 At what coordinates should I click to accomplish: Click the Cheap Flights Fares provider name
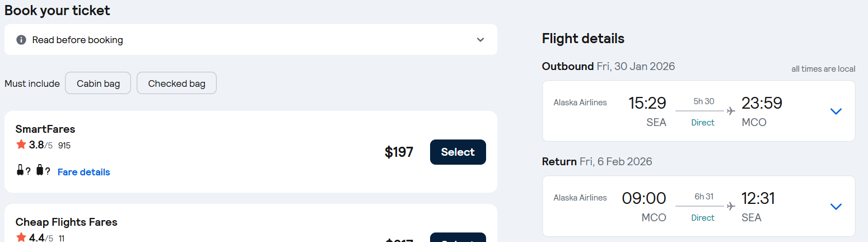point(67,222)
